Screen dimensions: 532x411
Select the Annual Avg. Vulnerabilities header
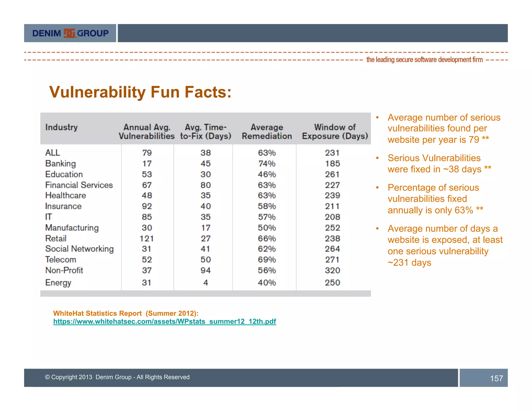coord(147,131)
